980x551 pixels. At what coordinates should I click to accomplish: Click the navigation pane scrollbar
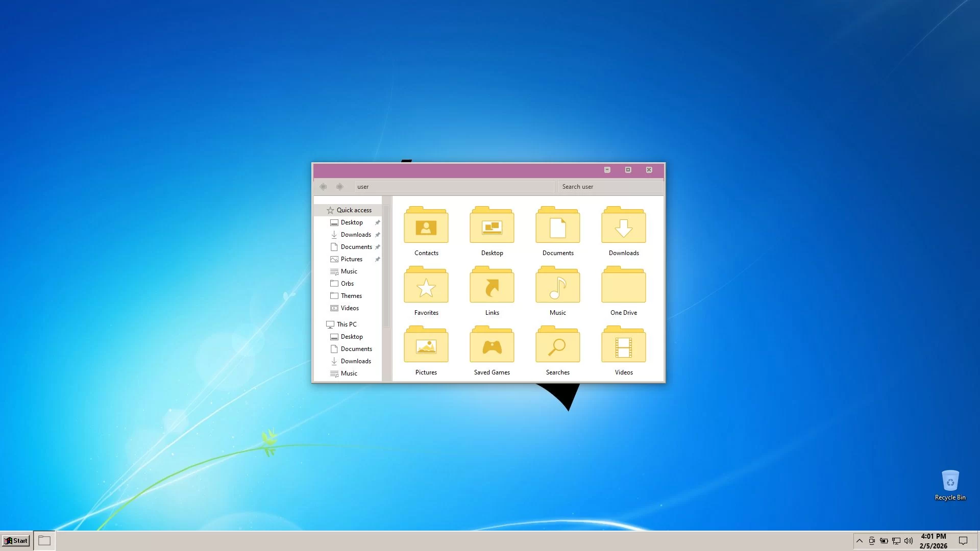tap(386, 265)
